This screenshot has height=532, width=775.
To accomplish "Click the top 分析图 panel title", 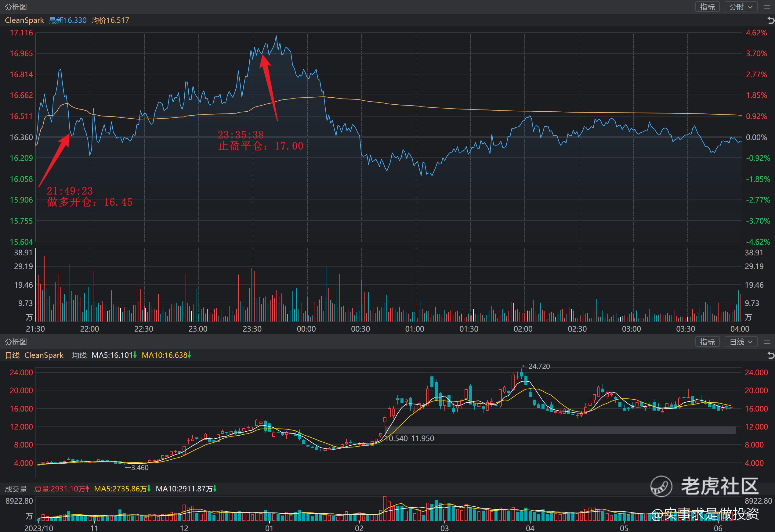I will [16, 7].
